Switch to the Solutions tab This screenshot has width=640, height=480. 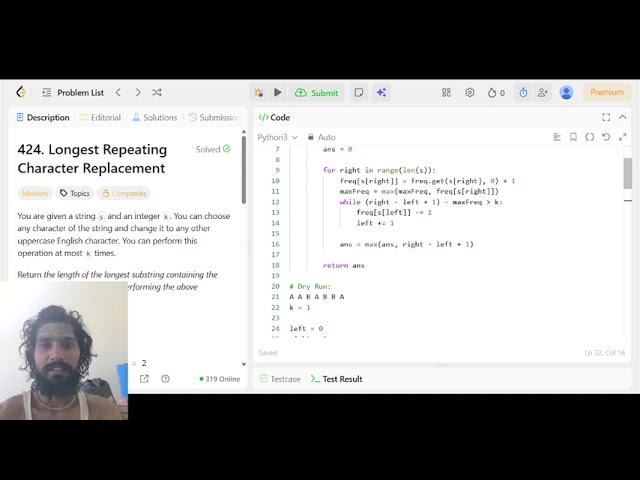point(155,118)
